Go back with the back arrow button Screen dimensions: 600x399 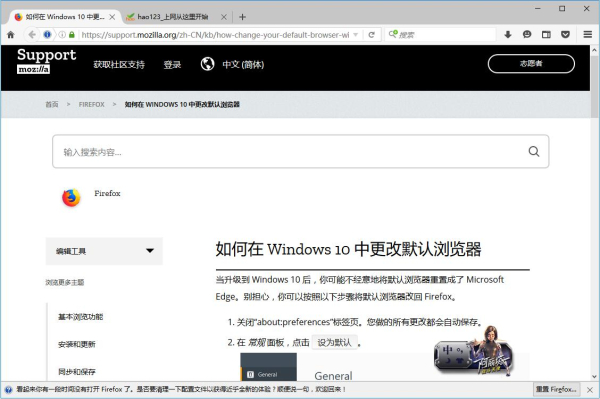click(32, 35)
